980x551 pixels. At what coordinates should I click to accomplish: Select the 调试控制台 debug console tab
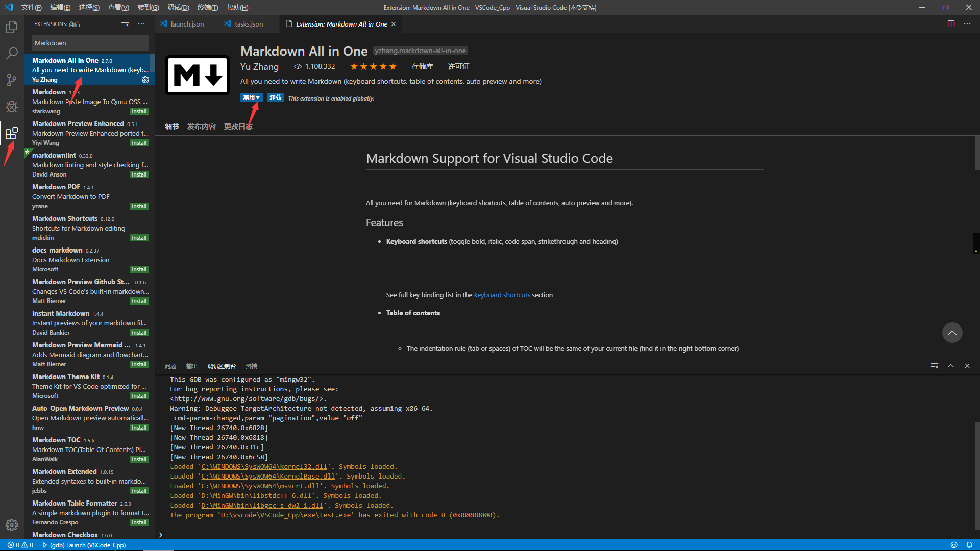[222, 366]
